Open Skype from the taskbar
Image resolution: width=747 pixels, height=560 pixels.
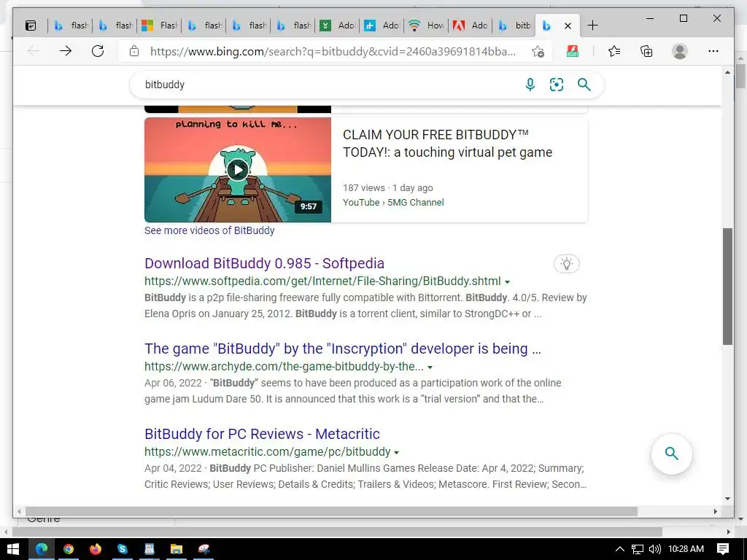(x=123, y=549)
